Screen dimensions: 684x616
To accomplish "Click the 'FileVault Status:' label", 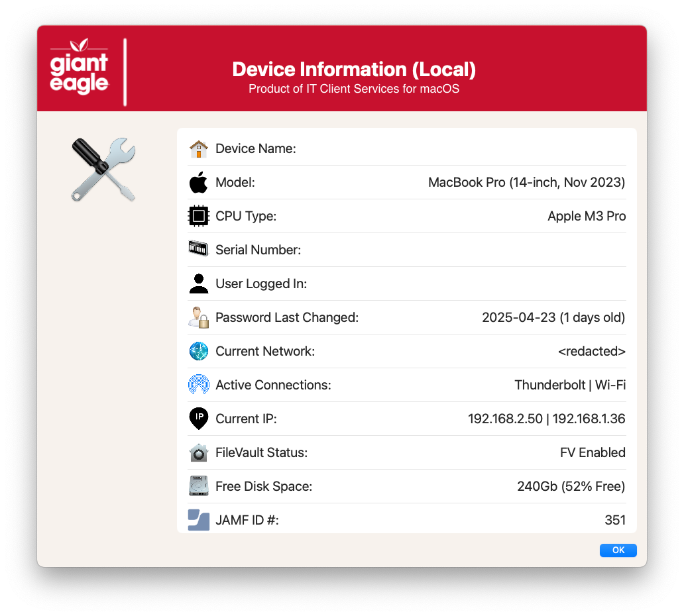I will (x=262, y=452).
